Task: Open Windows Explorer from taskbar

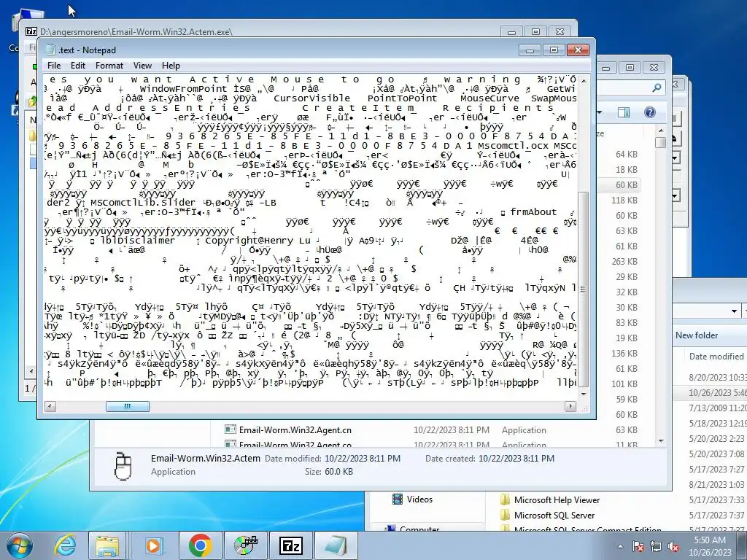Action: tap(107, 545)
